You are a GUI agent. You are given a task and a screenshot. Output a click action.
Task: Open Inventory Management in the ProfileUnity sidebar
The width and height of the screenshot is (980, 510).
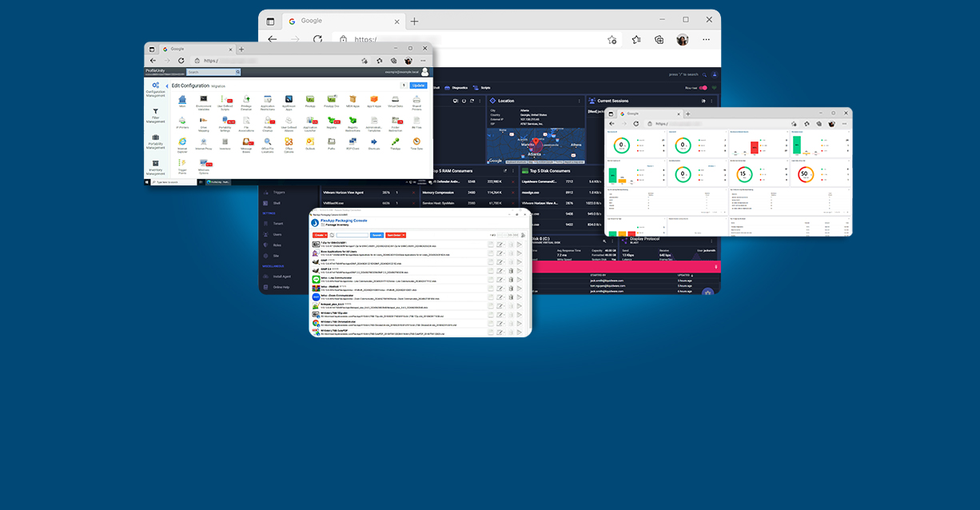click(155, 167)
